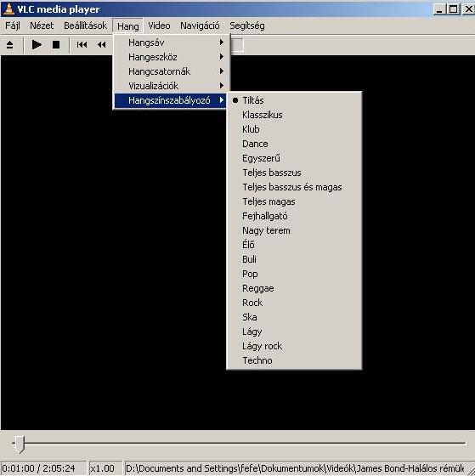This screenshot has width=475, height=476.
Task: Expand the Hangszínszabályozó submenu
Action: point(170,100)
